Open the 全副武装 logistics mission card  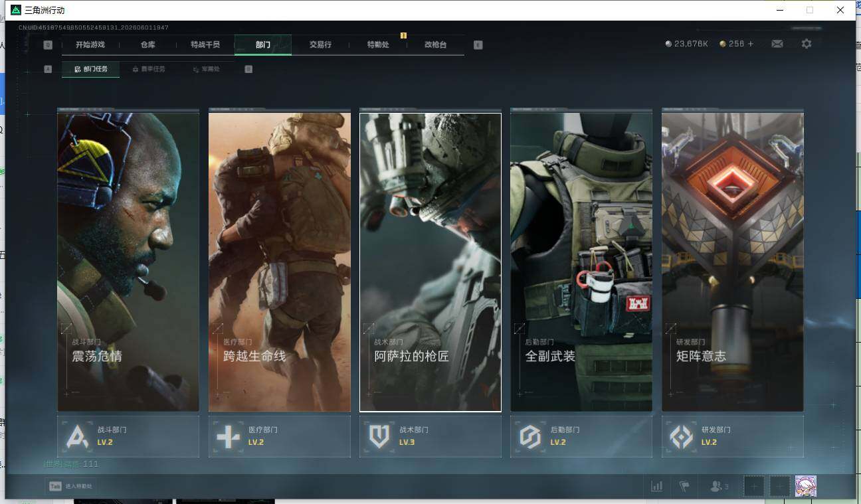581,262
